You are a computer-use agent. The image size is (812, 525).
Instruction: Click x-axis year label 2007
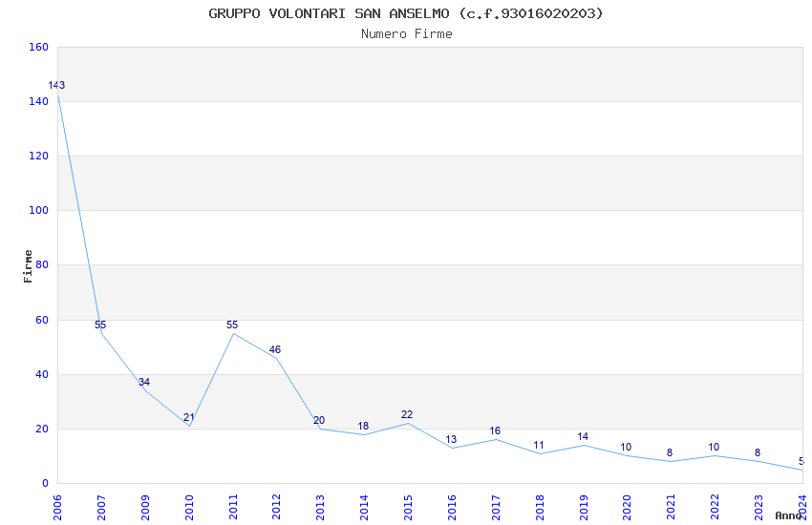point(101,508)
